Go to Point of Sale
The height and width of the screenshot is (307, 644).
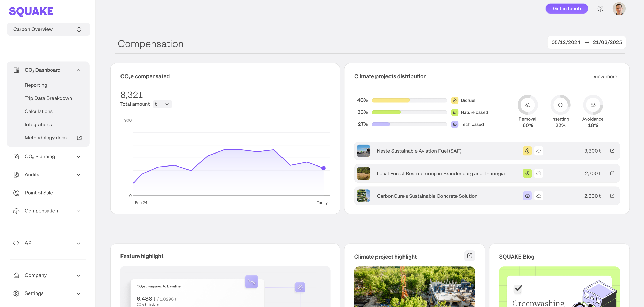[39, 193]
